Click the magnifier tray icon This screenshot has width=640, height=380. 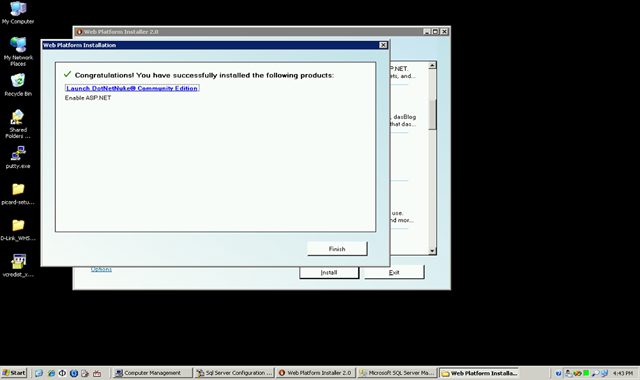tap(596, 373)
